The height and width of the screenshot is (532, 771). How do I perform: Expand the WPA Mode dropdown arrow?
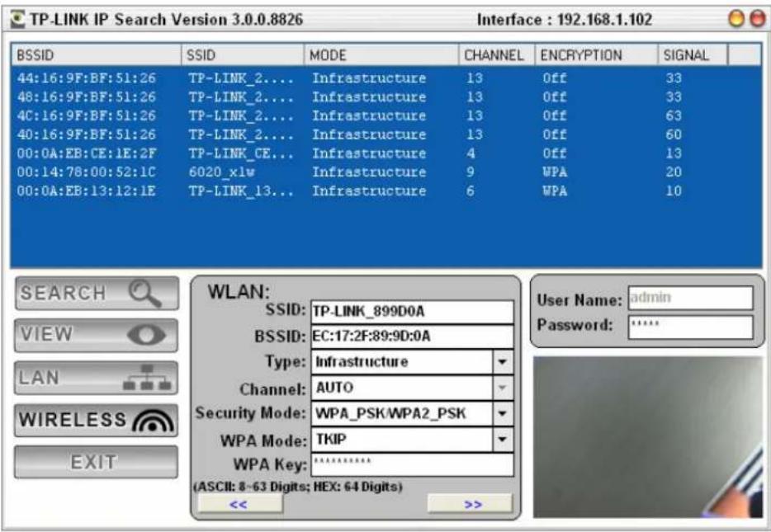click(502, 439)
